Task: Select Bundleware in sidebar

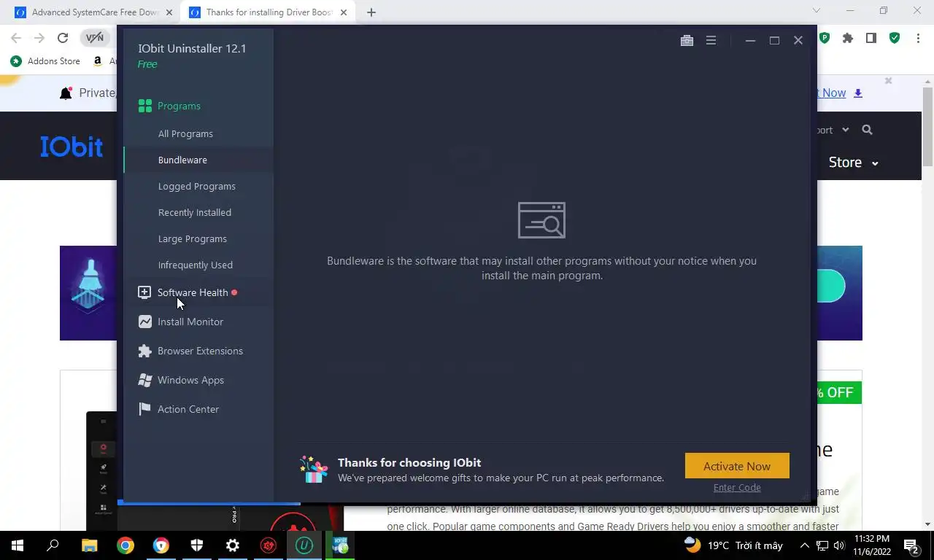Action: 182,160
